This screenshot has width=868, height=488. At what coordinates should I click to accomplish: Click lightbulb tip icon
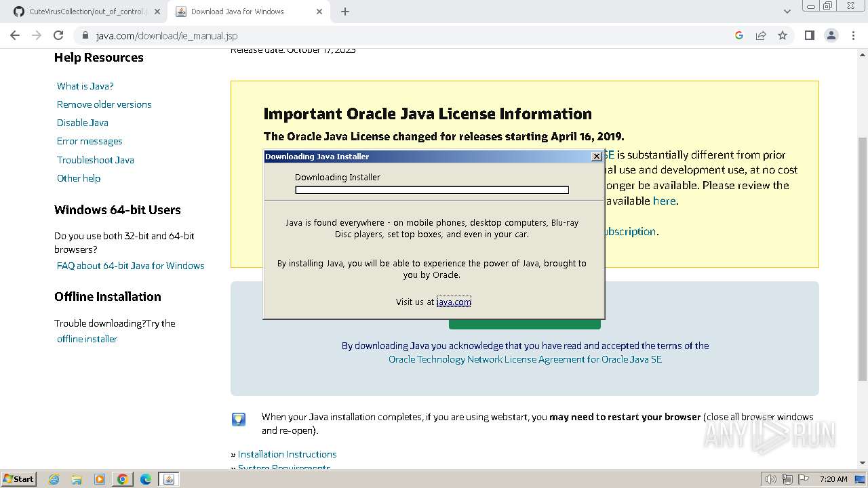pyautogui.click(x=239, y=420)
